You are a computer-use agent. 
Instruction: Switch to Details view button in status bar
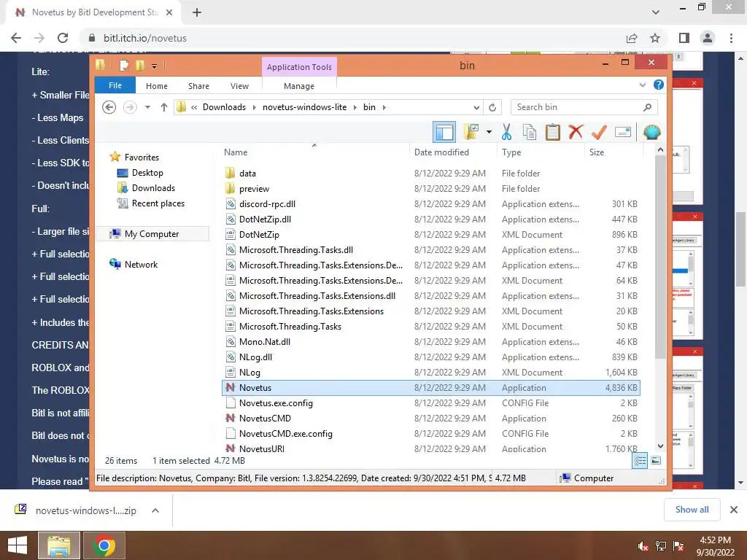click(x=640, y=460)
